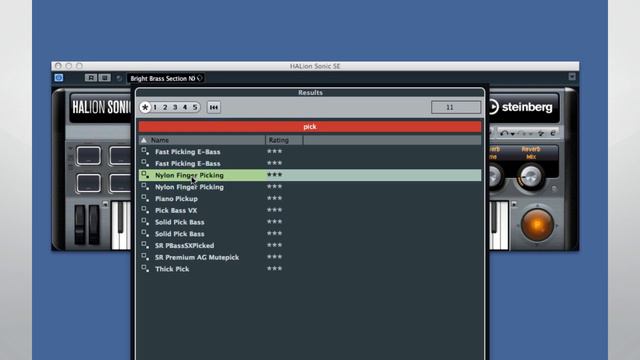The image size is (640, 360).
Task: Sort results by Rating column
Action: click(x=284, y=140)
